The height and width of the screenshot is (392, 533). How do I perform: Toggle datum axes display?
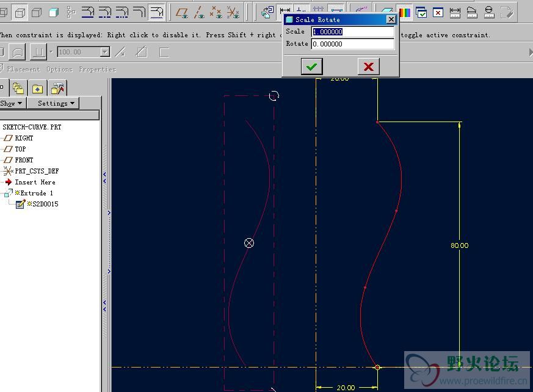coord(199,13)
